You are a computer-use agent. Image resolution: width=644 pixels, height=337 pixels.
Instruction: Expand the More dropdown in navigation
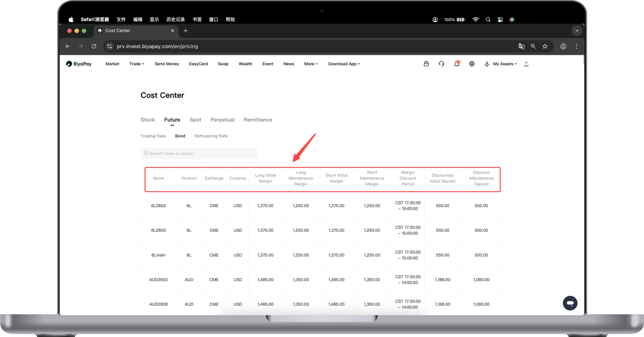click(310, 64)
